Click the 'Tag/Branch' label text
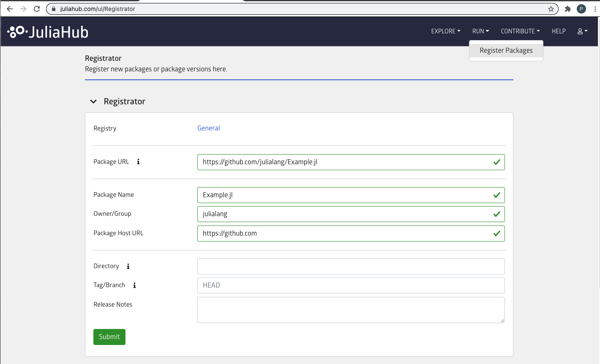 point(109,285)
